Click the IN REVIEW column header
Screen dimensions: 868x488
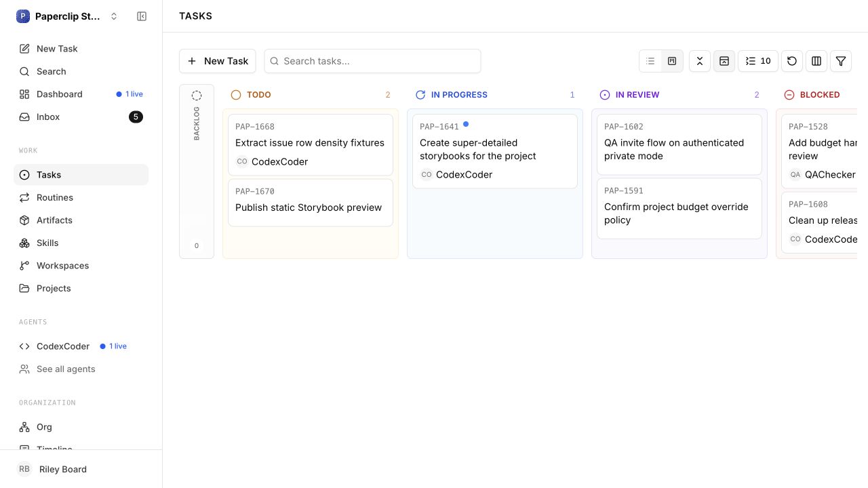tap(679, 95)
